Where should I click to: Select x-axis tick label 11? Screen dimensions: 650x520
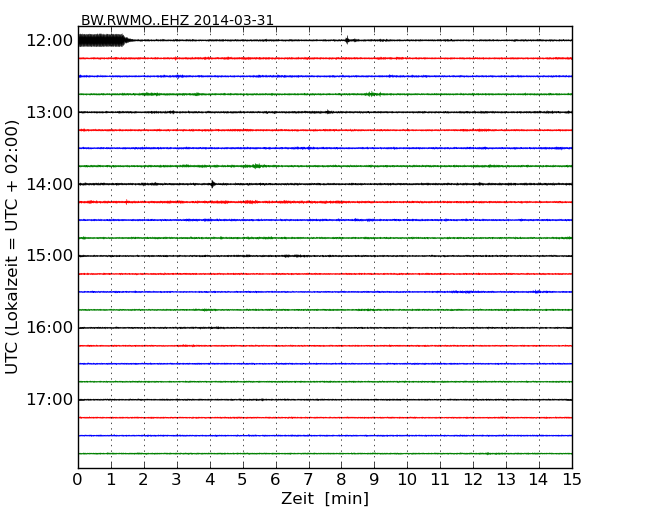(x=440, y=480)
